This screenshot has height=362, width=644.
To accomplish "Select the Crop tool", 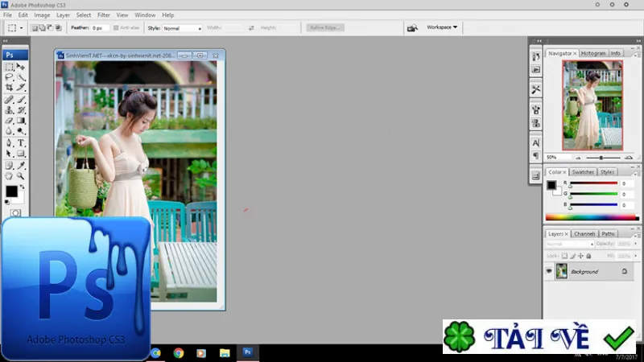I will tap(10, 88).
